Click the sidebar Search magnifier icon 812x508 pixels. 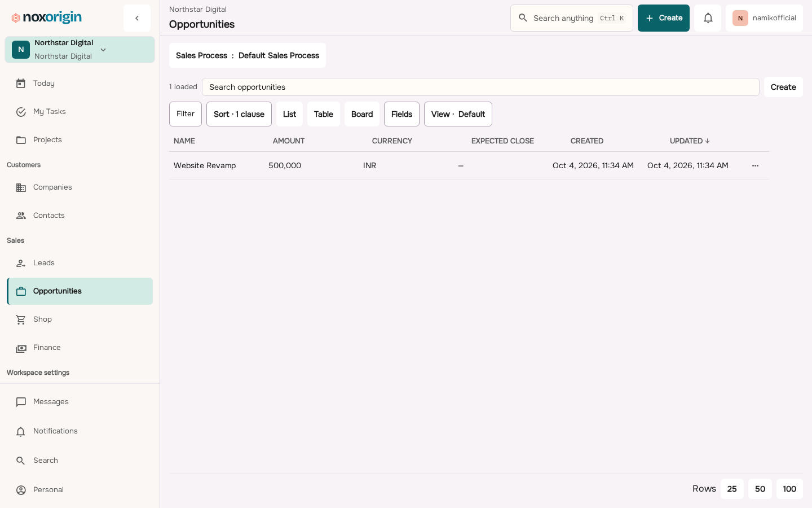[21, 461]
